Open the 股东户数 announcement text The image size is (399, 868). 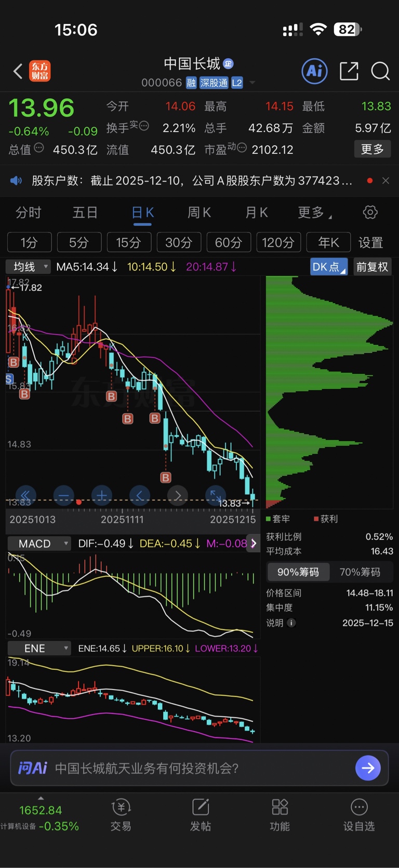coord(192,180)
